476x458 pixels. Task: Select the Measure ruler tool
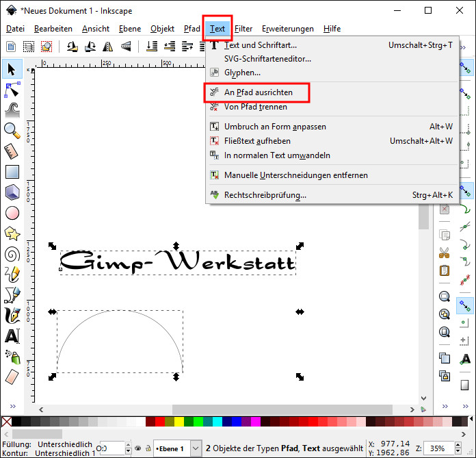point(12,151)
